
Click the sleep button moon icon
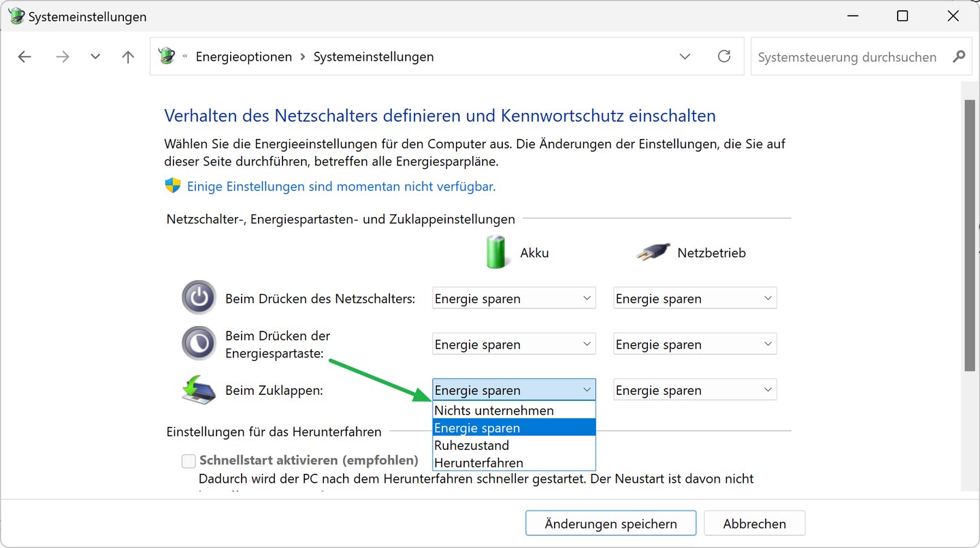click(x=199, y=344)
